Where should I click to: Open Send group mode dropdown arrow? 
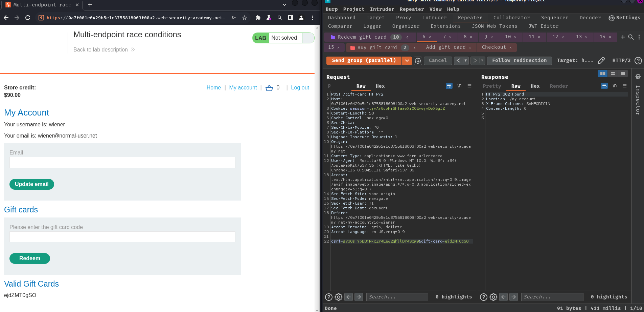[407, 61]
